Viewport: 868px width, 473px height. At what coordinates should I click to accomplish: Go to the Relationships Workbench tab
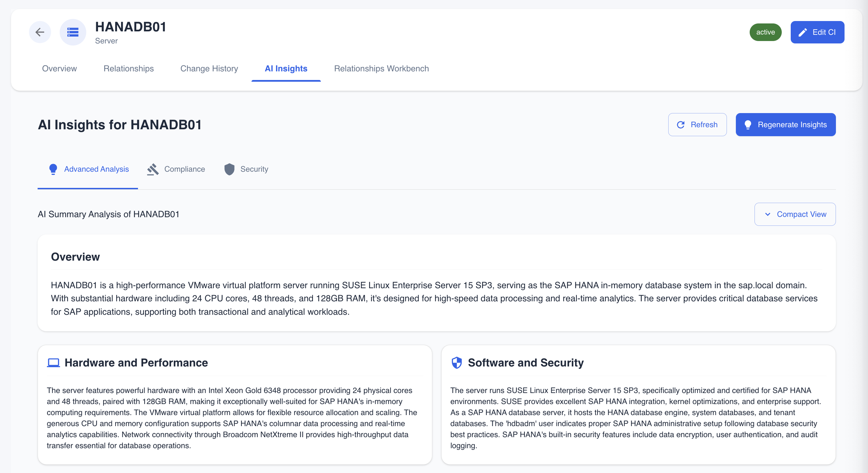(381, 68)
